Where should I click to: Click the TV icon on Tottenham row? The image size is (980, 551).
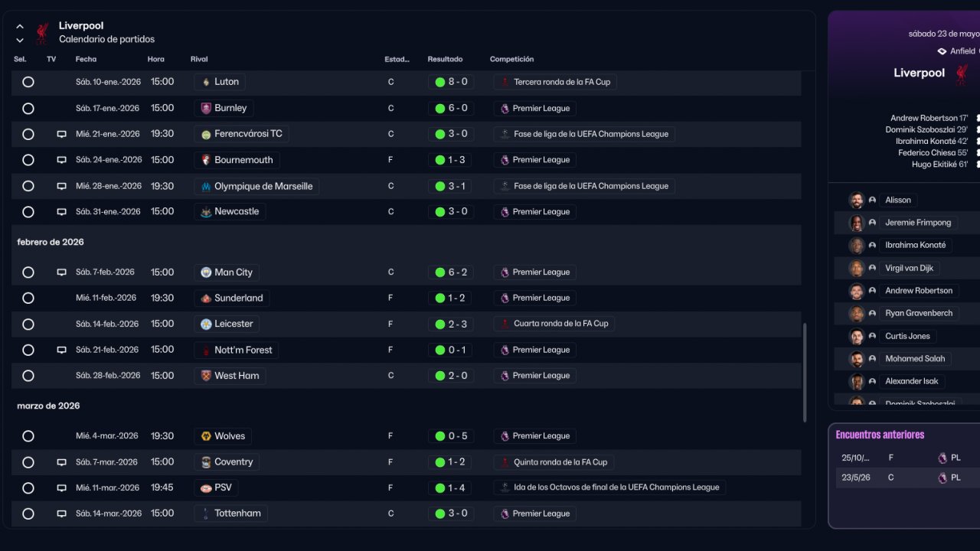[x=61, y=514]
